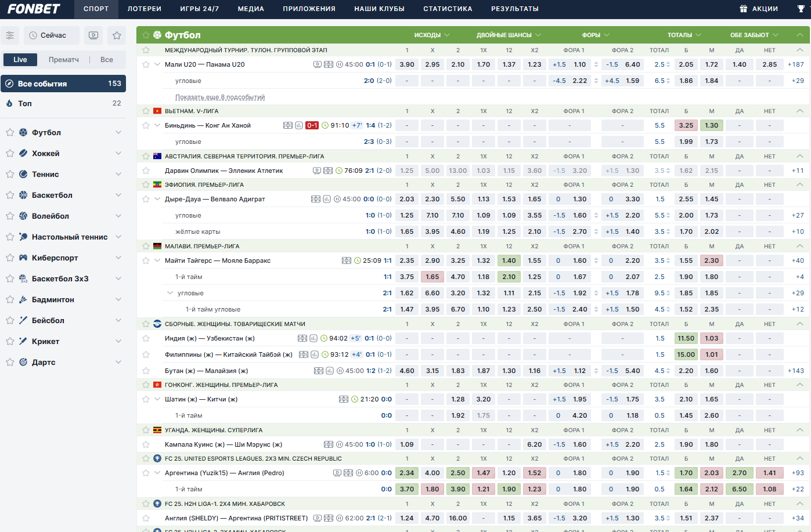The height and width of the screenshot is (532, 811).
Task: Switch to the Прематч filter
Action: [64, 60]
